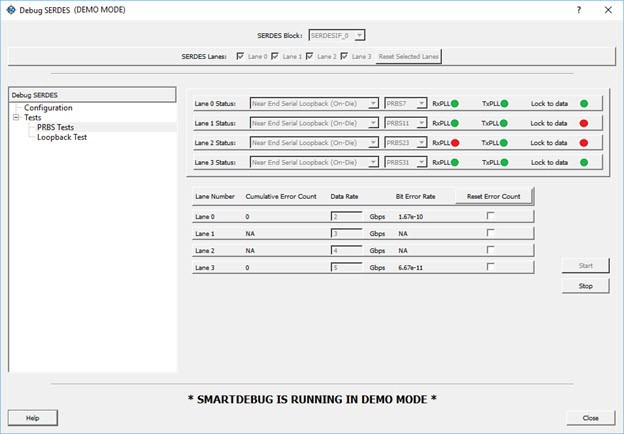624x434 pixels.
Task: Collapse the Tests tree node
Action: (16, 117)
